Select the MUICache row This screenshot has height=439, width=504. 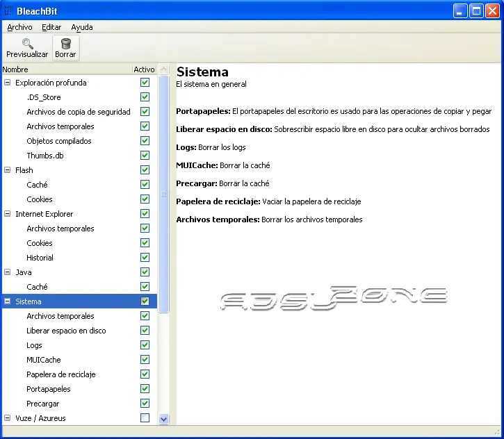tap(80, 359)
